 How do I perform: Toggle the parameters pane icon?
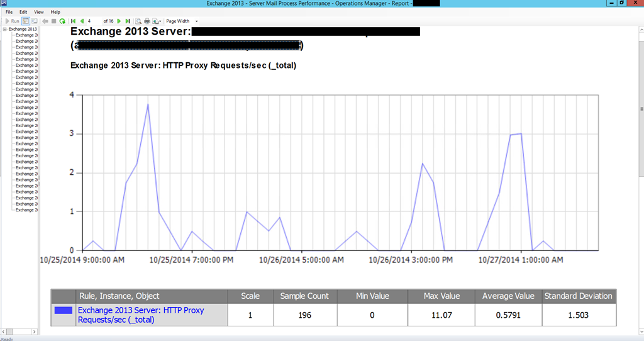(34, 21)
